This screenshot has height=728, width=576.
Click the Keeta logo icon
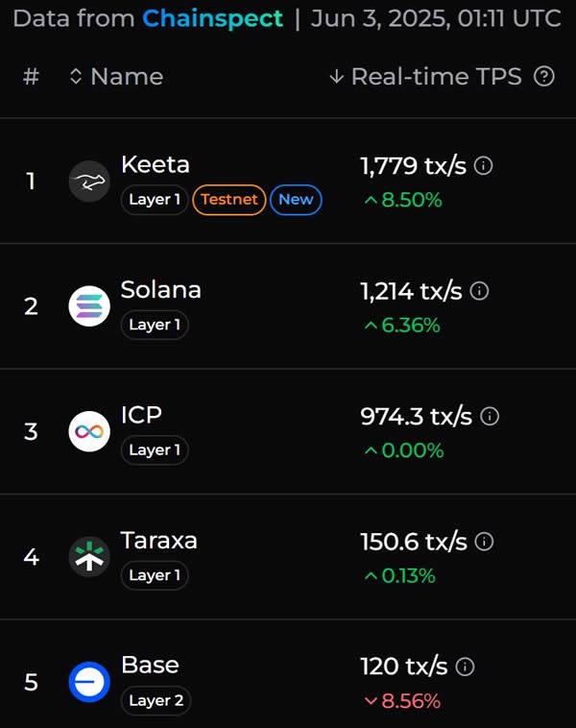point(89,182)
